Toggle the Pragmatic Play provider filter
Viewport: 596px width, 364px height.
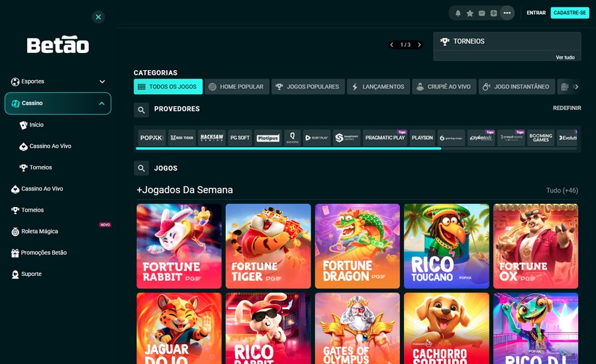(385, 138)
